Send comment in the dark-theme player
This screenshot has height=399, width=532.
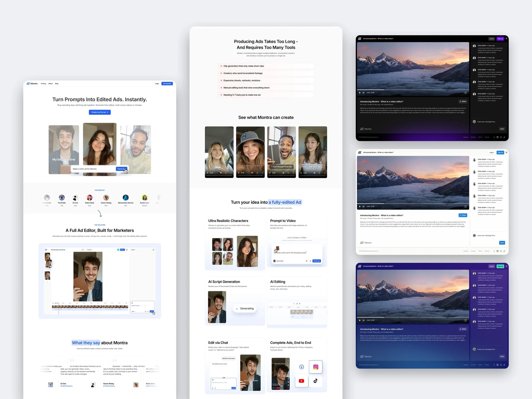point(502,129)
